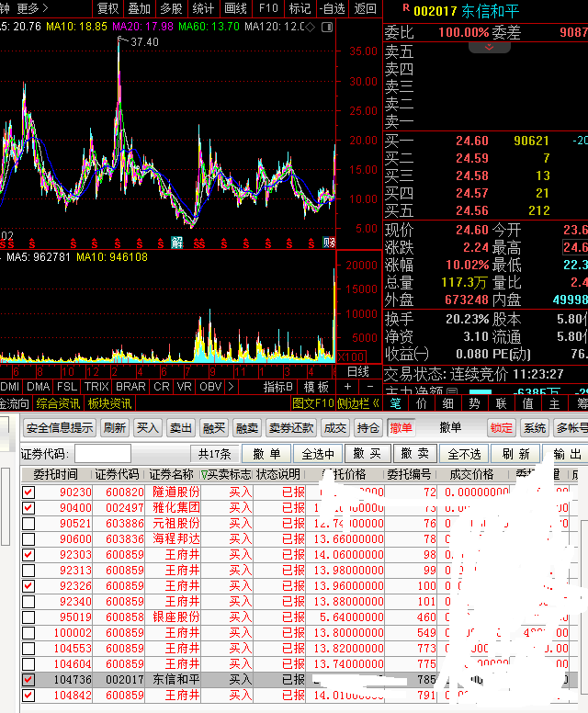The height and width of the screenshot is (713, 588).
Task: Uncheck the 隧道股份 600820 order checkbox
Action: click(28, 492)
